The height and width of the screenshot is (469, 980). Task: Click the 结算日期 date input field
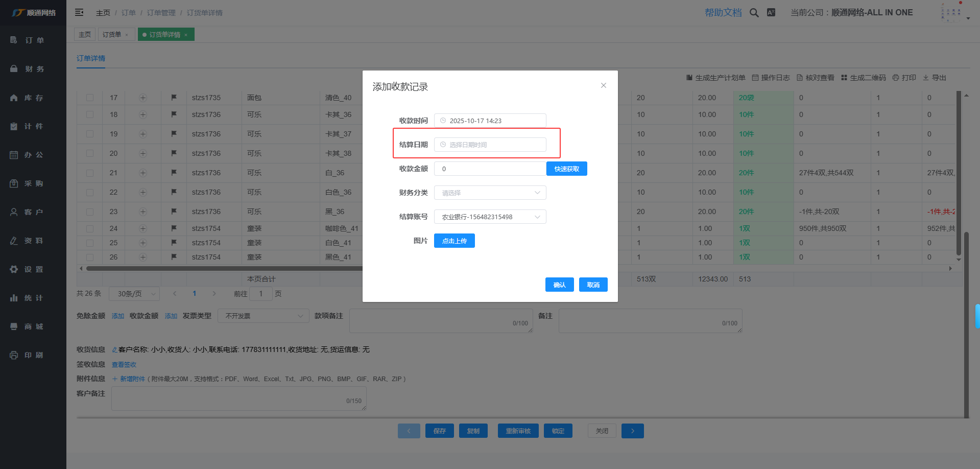click(490, 145)
